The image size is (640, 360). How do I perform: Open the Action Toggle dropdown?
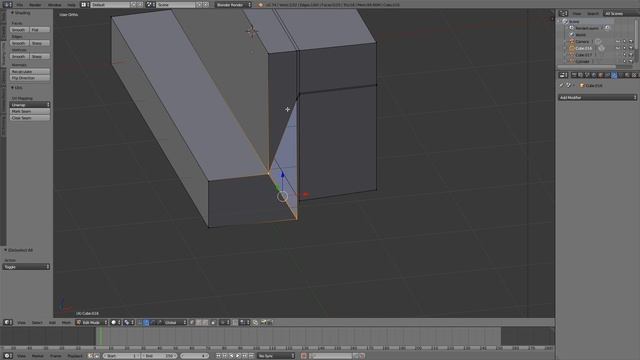(26, 267)
